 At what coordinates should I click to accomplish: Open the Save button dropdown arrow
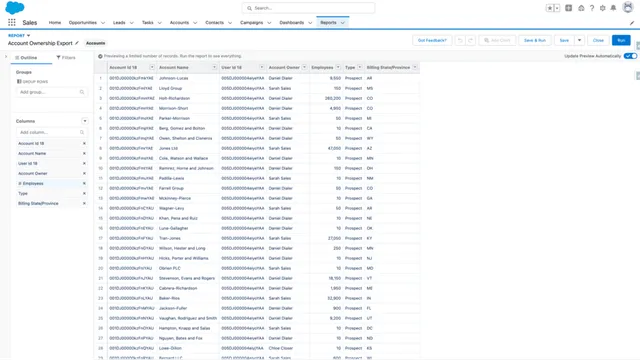coord(579,40)
